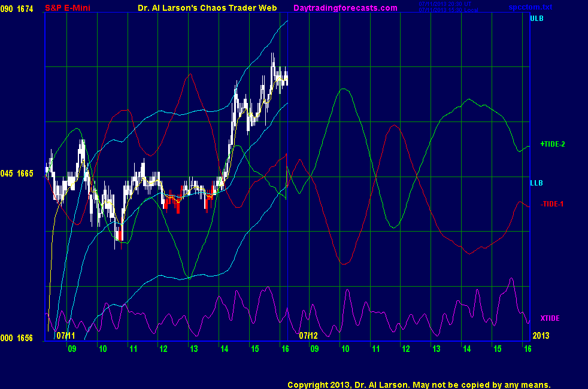588x389 pixels.
Task: Click Dr. Al Larson's Chaos Trader Web title
Action: (203, 8)
